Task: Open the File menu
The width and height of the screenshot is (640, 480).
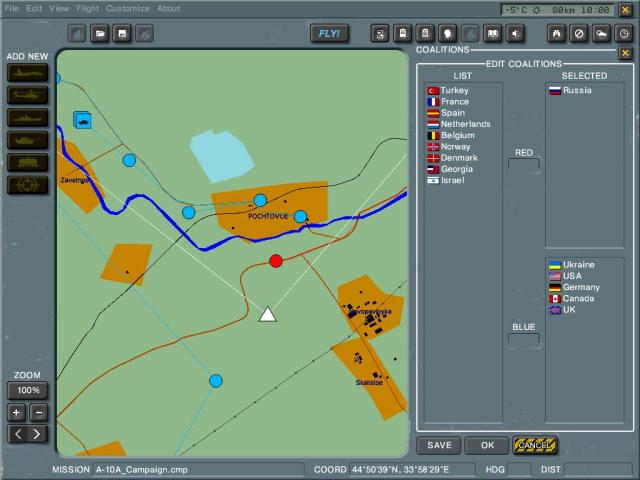Action: click(x=12, y=8)
